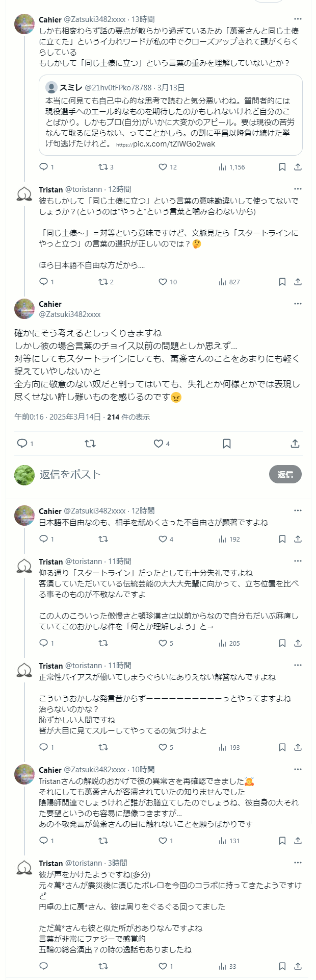Open more menu on Tristan's 12時間 reply
The image size is (316, 980).
point(298,189)
